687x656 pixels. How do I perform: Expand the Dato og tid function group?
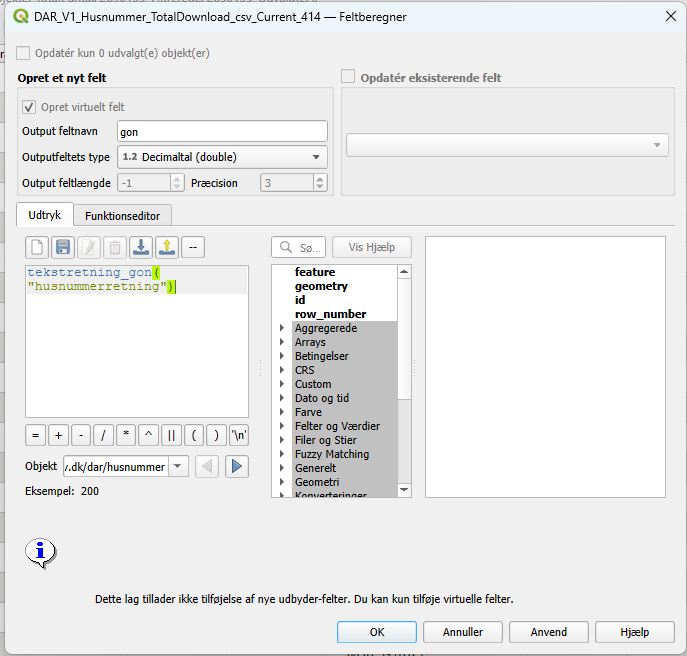coord(281,398)
